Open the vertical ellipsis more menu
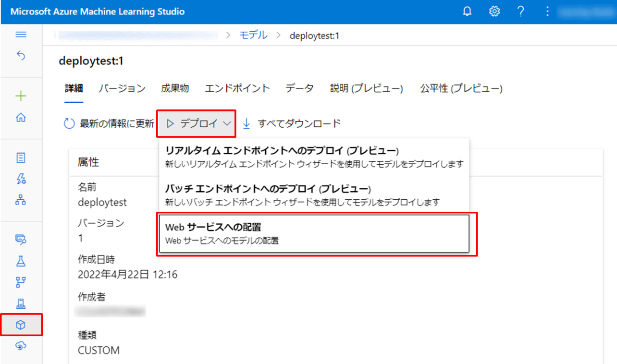This screenshot has height=364, width=617. coord(547,12)
